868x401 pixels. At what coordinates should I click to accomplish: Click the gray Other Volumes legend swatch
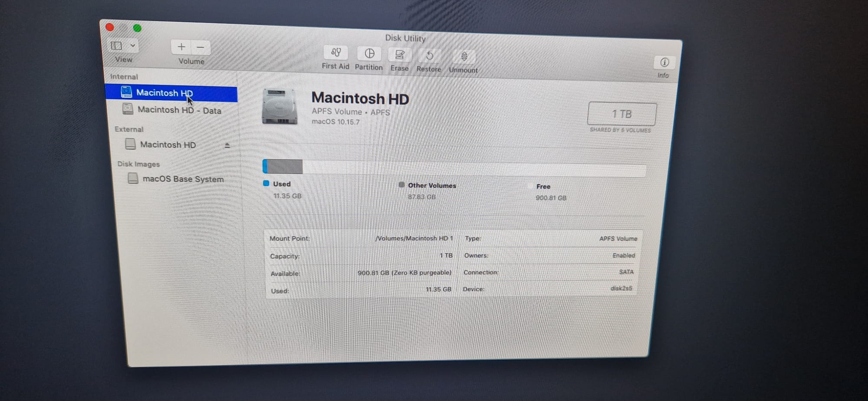(x=401, y=184)
